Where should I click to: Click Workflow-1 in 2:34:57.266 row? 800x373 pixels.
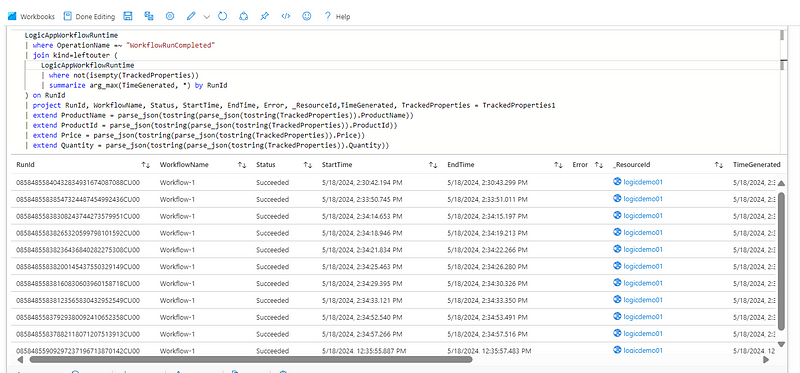(x=177, y=334)
